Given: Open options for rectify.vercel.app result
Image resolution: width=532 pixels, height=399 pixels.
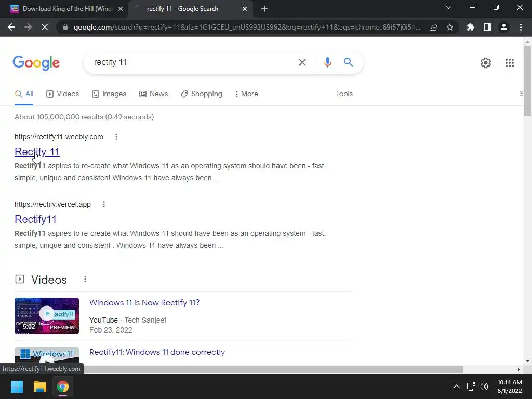Looking at the screenshot, I should pos(104,204).
